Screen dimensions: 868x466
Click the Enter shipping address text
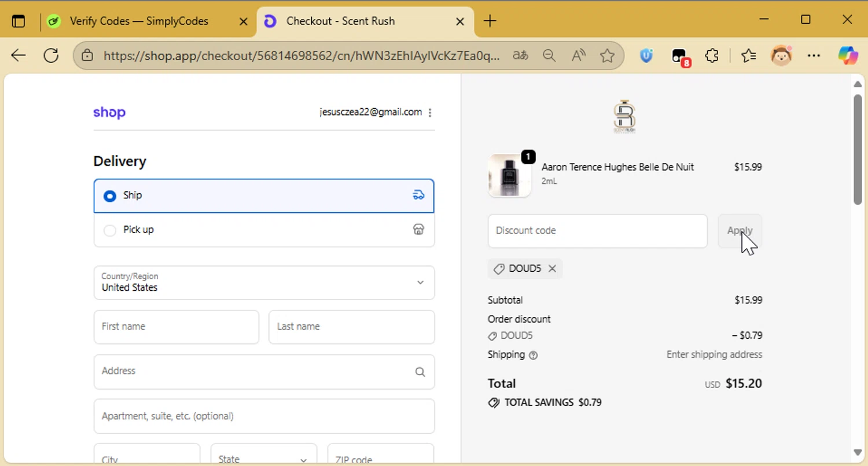714,354
